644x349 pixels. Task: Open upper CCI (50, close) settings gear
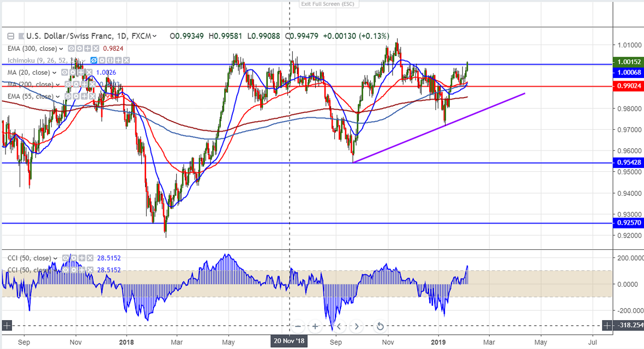coord(74,258)
